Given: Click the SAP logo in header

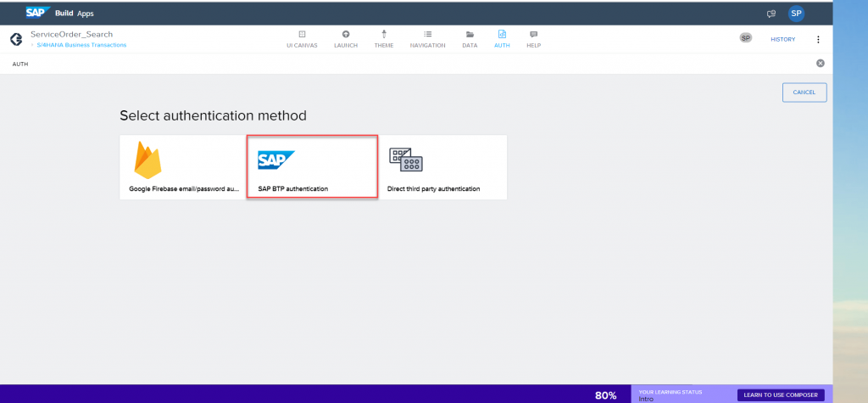Looking at the screenshot, I should pyautogui.click(x=38, y=13).
